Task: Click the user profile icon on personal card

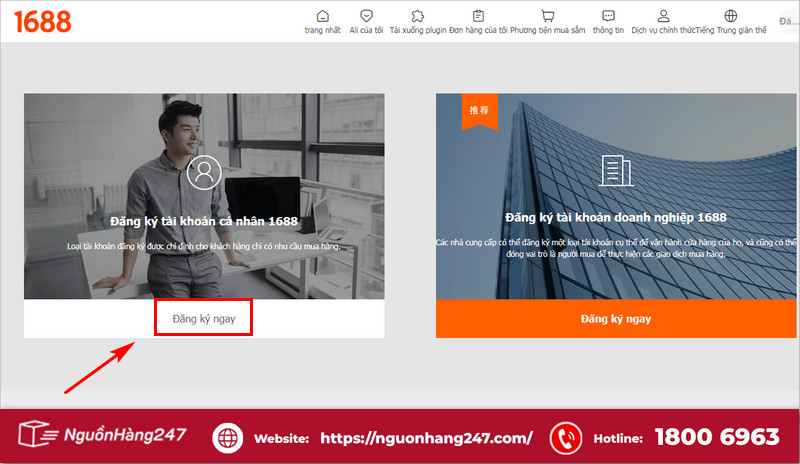Action: point(204,173)
